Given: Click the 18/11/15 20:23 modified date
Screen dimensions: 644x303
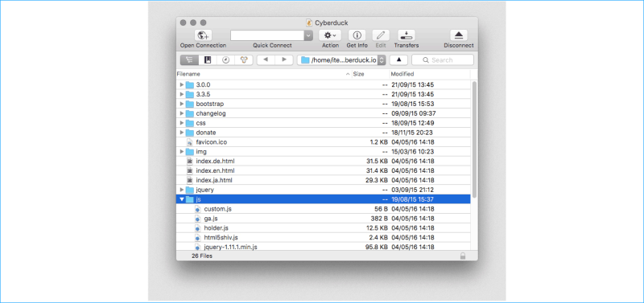Looking at the screenshot, I should (413, 133).
